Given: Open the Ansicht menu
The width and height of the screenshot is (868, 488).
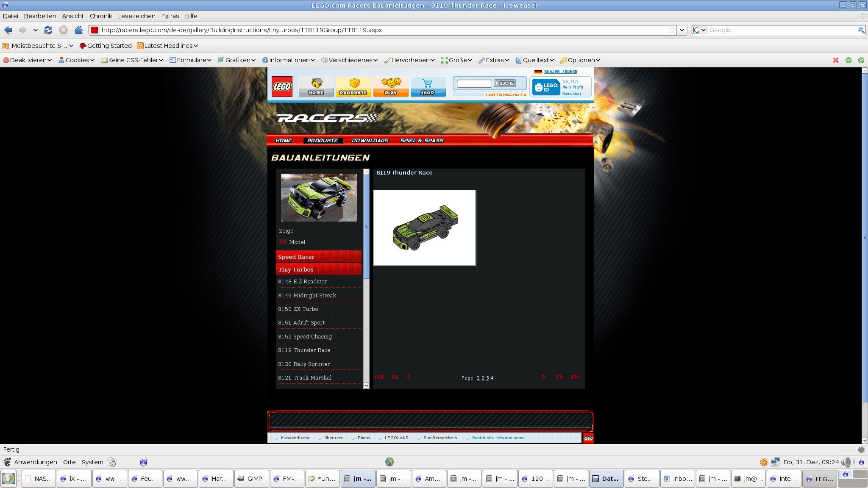Looking at the screenshot, I should (x=73, y=16).
